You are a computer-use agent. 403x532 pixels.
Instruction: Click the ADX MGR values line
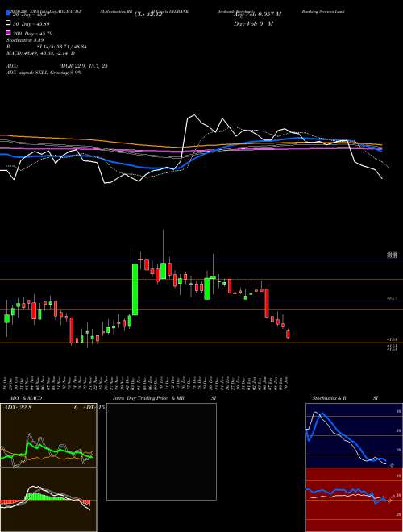pyautogui.click(x=57, y=66)
